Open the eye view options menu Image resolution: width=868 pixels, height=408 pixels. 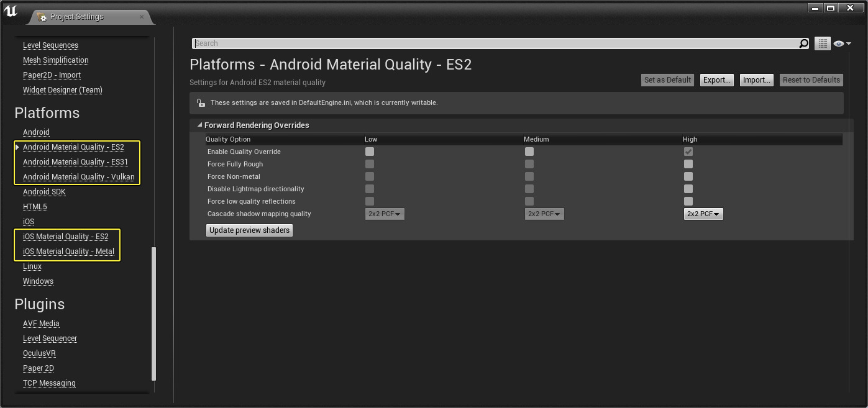click(842, 43)
